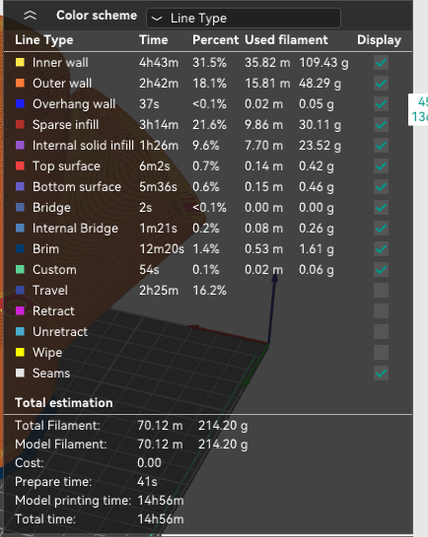
Task: Hide Brim lines via its checkbox
Action: click(381, 249)
